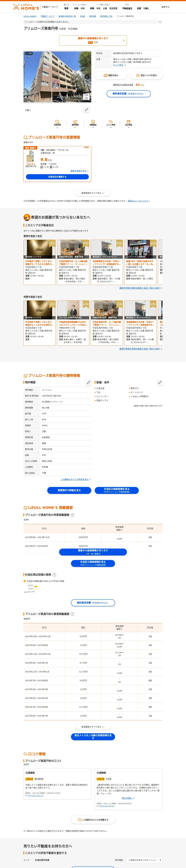
Task: Click the ログイン button
Action: click(x=165, y=7)
